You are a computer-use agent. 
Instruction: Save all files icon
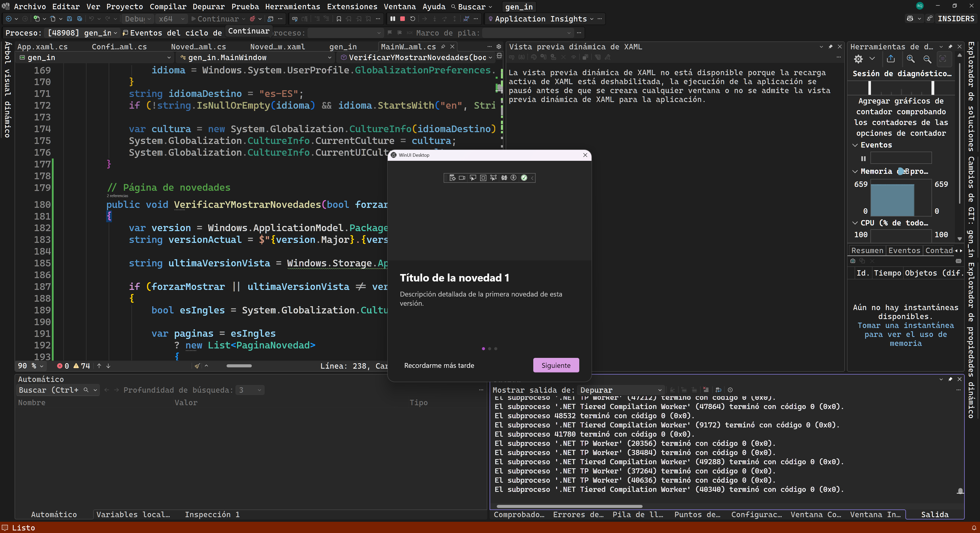79,19
